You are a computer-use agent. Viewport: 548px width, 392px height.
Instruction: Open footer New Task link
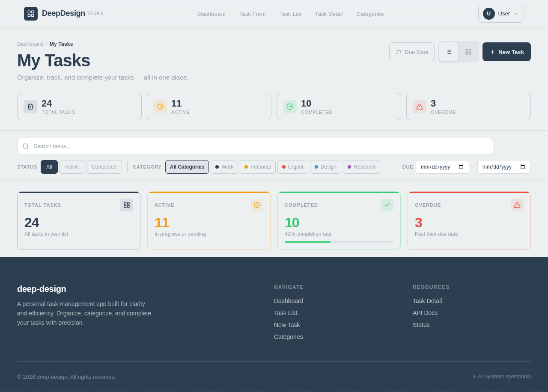287,325
